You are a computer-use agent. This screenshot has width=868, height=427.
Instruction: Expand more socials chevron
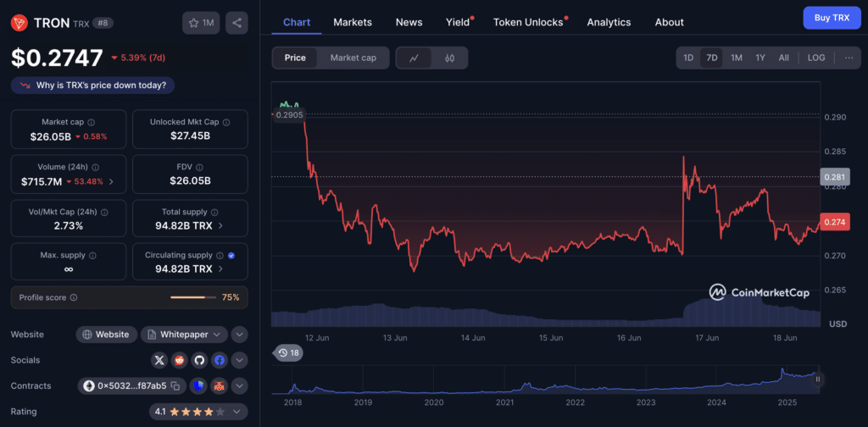point(239,360)
